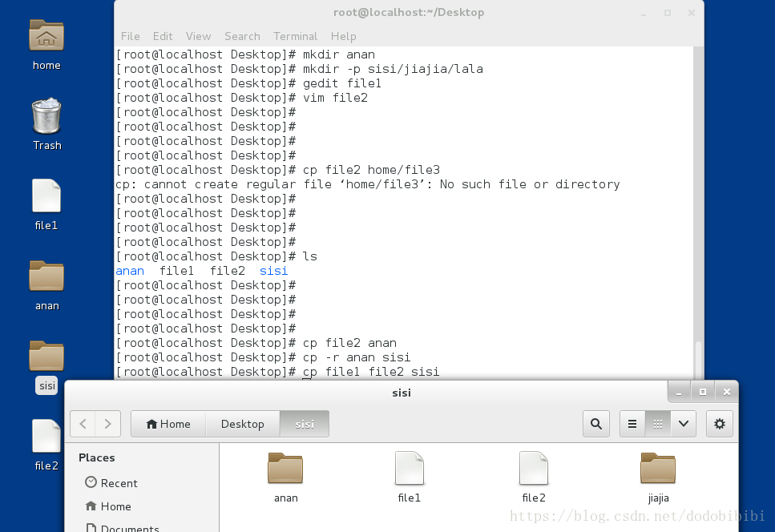Go back in the sisi file manager
This screenshot has height=532, width=775.
click(83, 424)
